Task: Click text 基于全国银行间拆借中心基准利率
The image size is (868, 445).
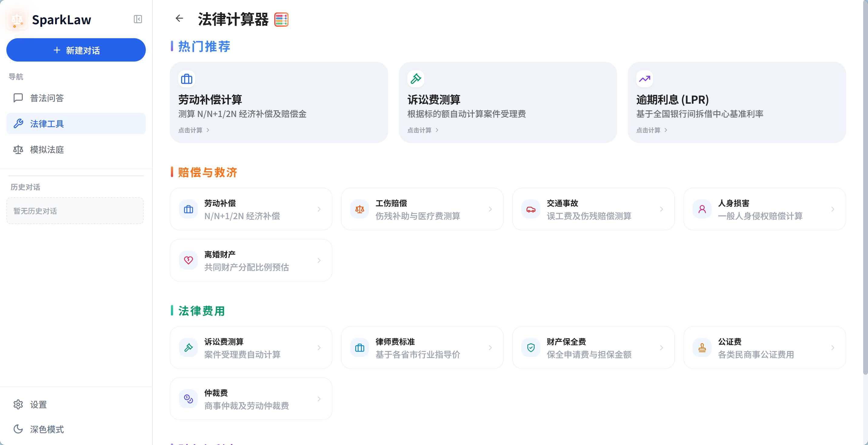Action: click(700, 114)
